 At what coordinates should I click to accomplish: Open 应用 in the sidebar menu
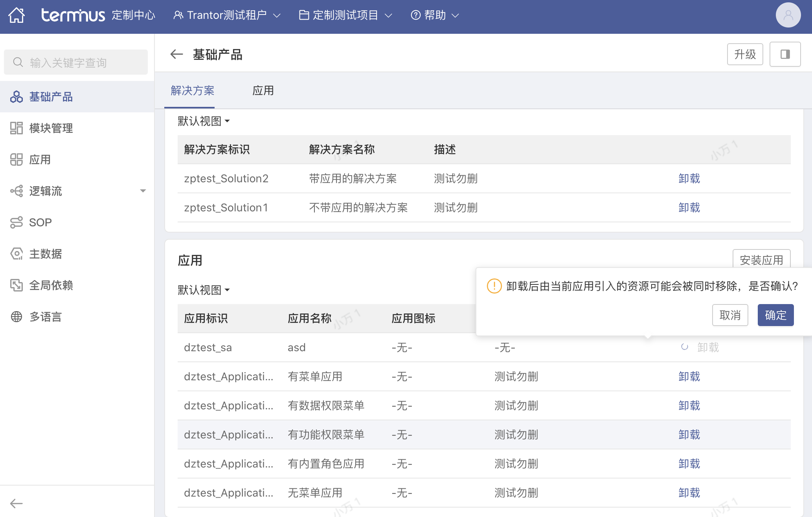click(x=77, y=159)
